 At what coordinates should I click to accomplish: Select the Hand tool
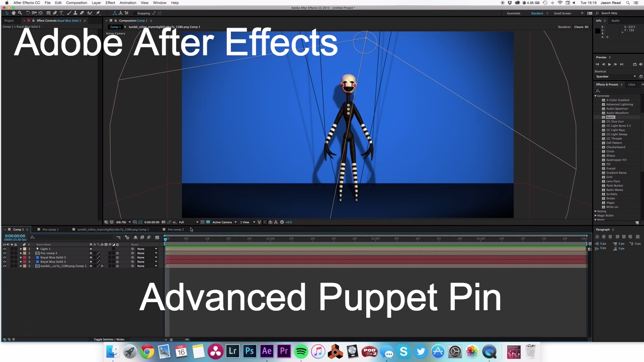pos(14,13)
